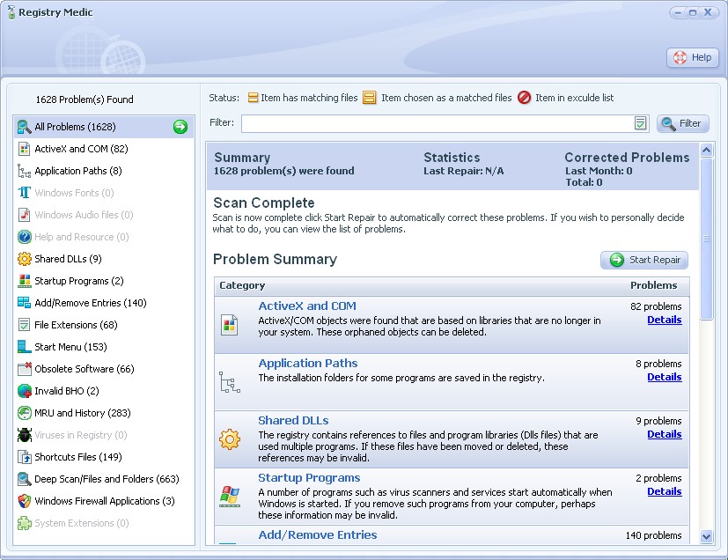The image size is (728, 560).
Task: Click the Add/Remove Entries heading link
Action: click(x=318, y=535)
